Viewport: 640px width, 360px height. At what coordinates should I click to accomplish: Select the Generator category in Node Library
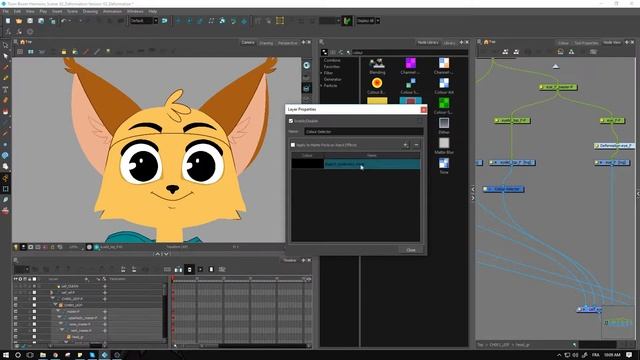pyautogui.click(x=333, y=79)
